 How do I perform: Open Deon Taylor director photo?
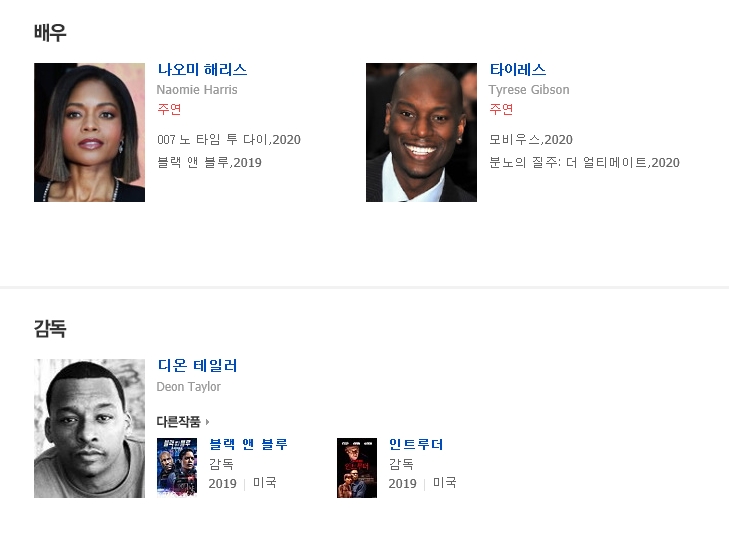89,428
